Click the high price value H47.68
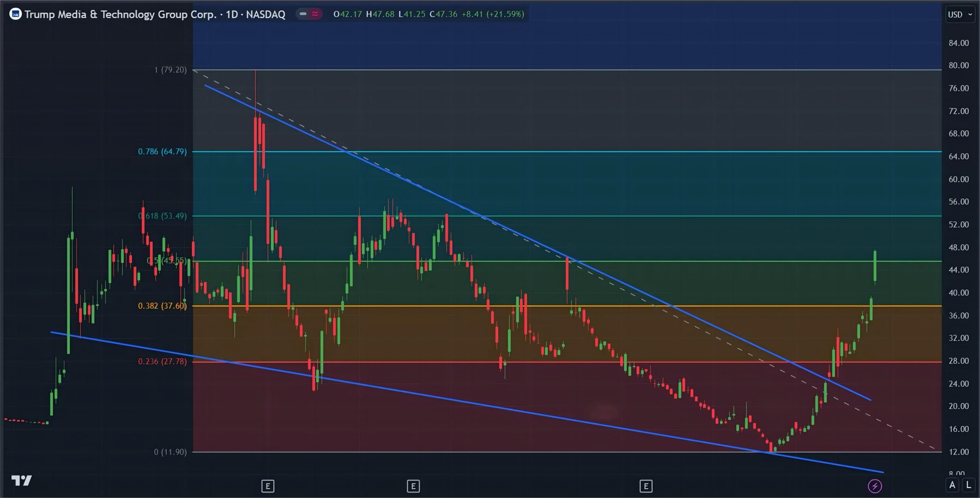The width and height of the screenshot is (980, 498). (380, 14)
